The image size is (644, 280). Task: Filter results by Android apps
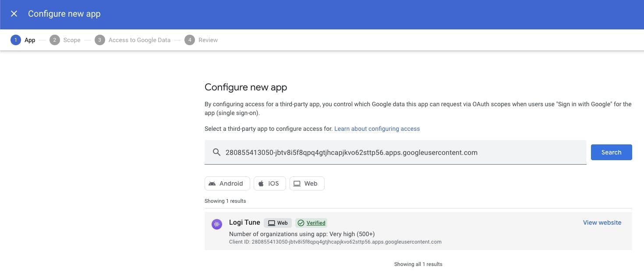coord(227,183)
